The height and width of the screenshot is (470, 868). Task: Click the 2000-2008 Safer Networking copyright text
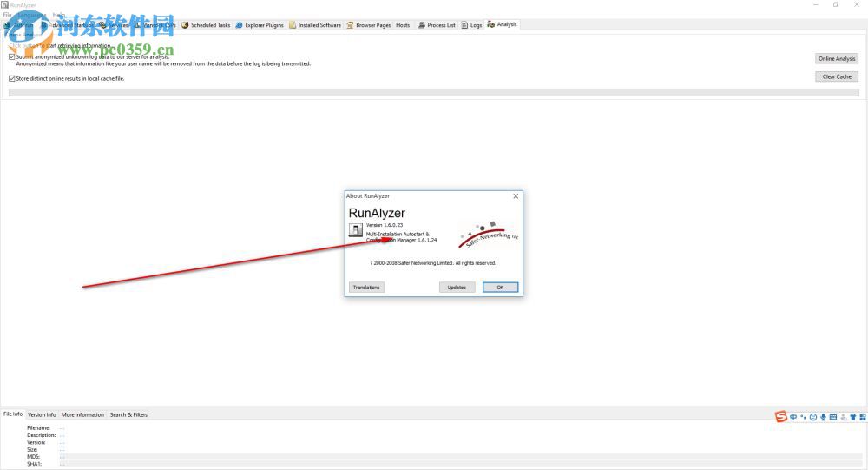click(x=433, y=263)
